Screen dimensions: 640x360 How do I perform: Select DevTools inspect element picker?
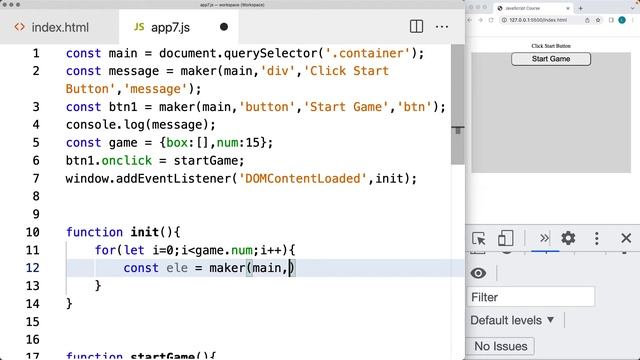478,238
